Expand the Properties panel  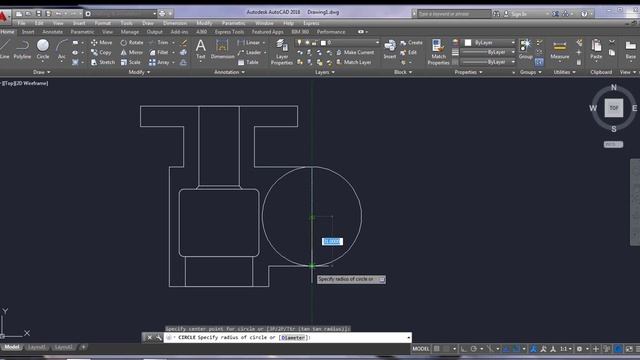(469, 72)
